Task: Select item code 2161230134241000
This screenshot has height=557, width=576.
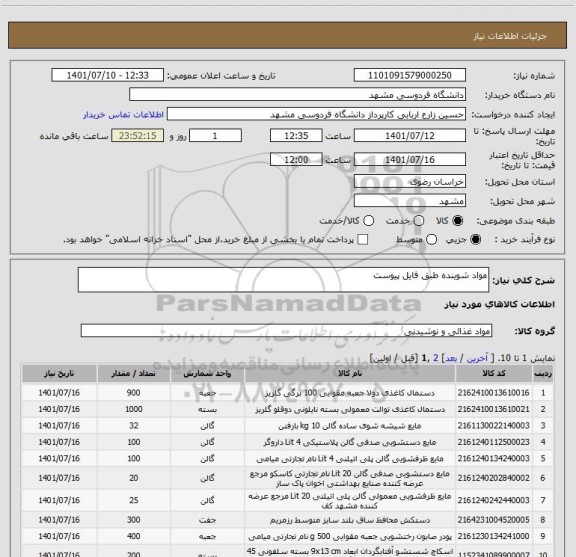Action: (493, 536)
